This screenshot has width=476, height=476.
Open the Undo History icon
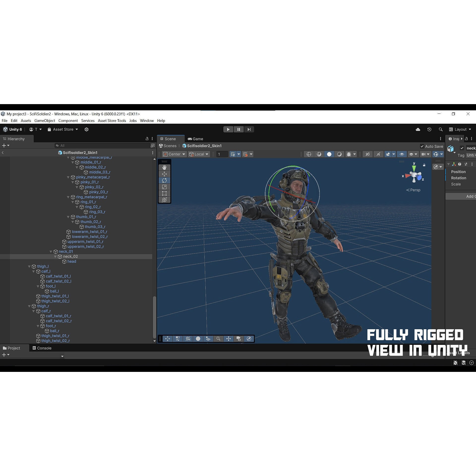pyautogui.click(x=429, y=129)
